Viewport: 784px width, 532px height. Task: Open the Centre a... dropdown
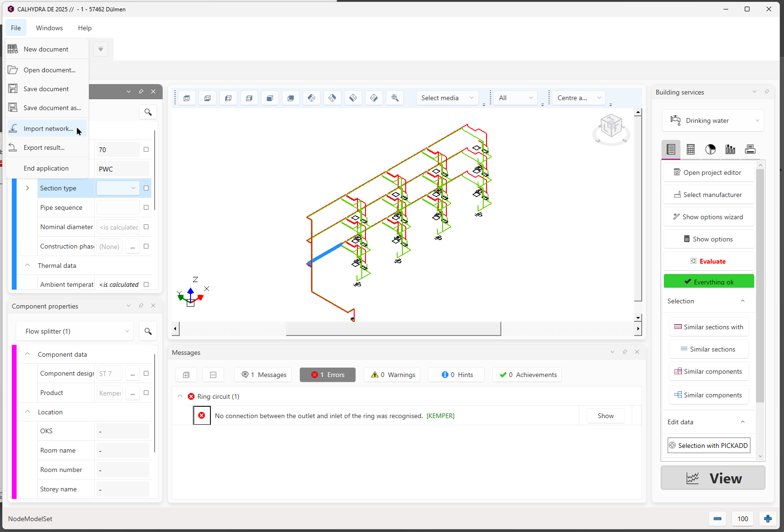tap(579, 98)
